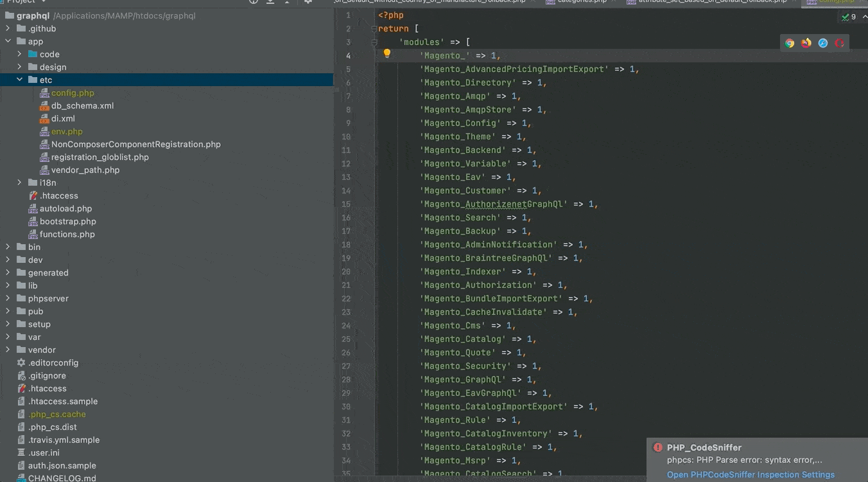Place cursor on the 'Magento_Catalog' line
This screenshot has width=868, height=482.
(462, 339)
